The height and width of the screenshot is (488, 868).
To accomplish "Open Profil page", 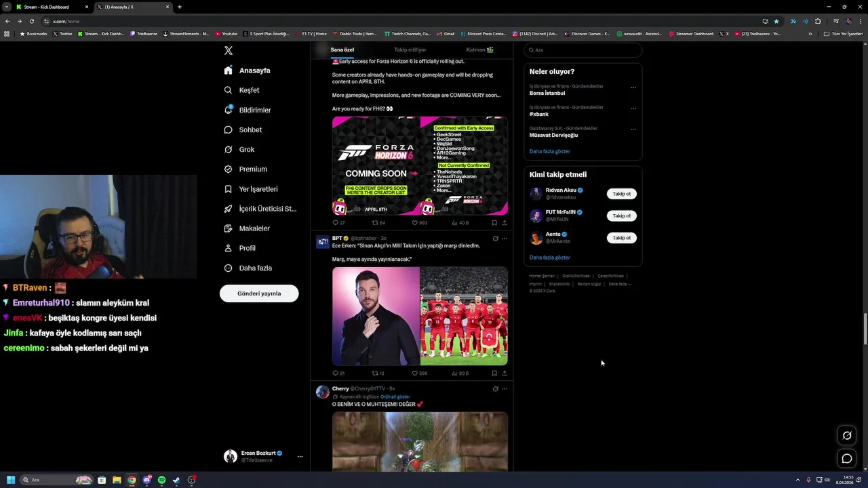I will coord(240,248).
